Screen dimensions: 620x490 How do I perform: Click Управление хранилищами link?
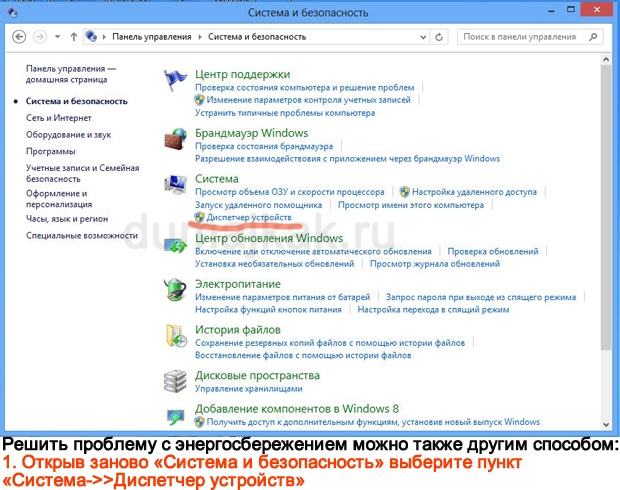(x=249, y=388)
